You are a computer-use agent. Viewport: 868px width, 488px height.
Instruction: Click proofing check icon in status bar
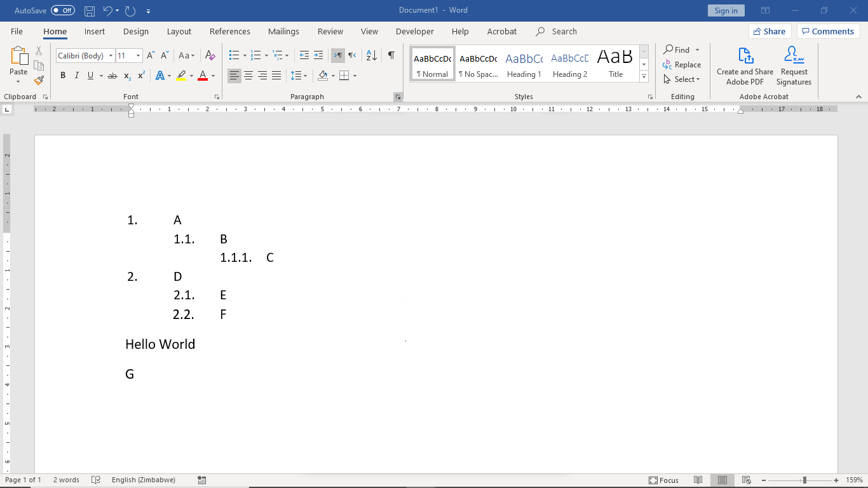96,480
